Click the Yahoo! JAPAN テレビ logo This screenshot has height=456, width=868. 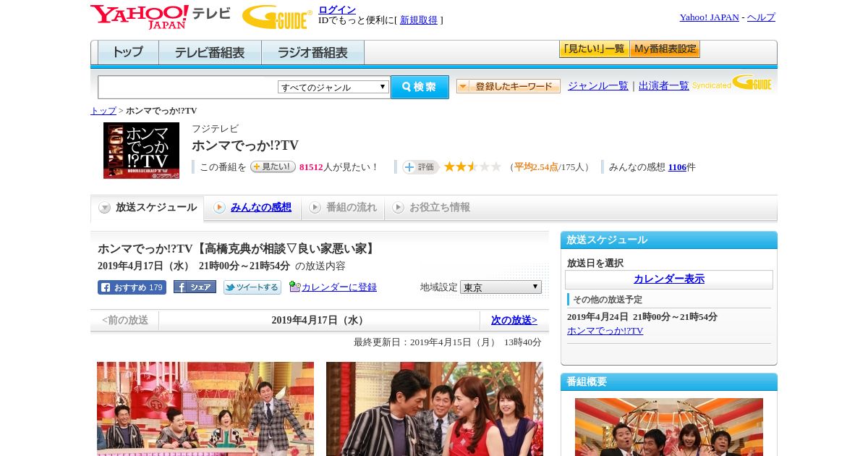(161, 17)
